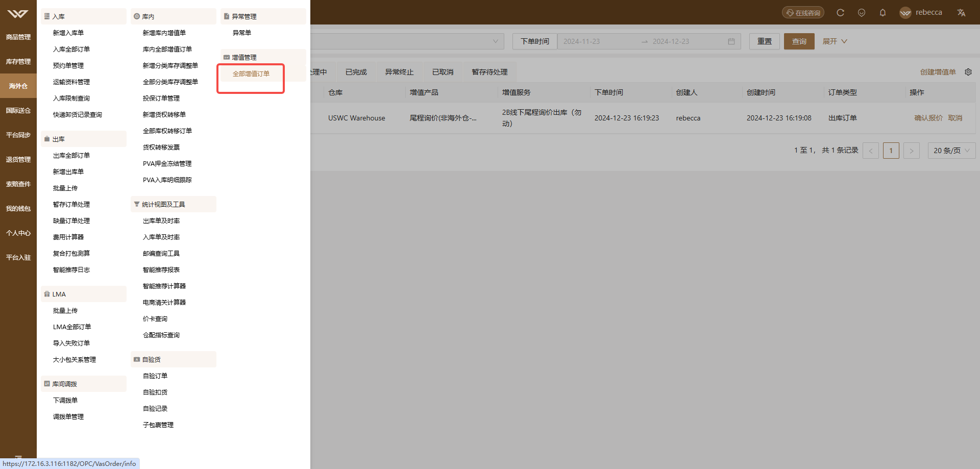The width and height of the screenshot is (980, 469).
Task: Switch to 已完成 tab
Action: [x=356, y=72]
